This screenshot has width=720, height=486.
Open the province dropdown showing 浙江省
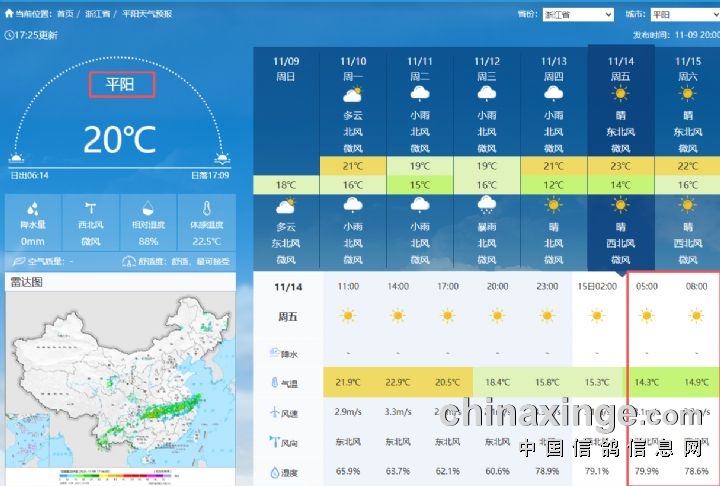point(578,15)
